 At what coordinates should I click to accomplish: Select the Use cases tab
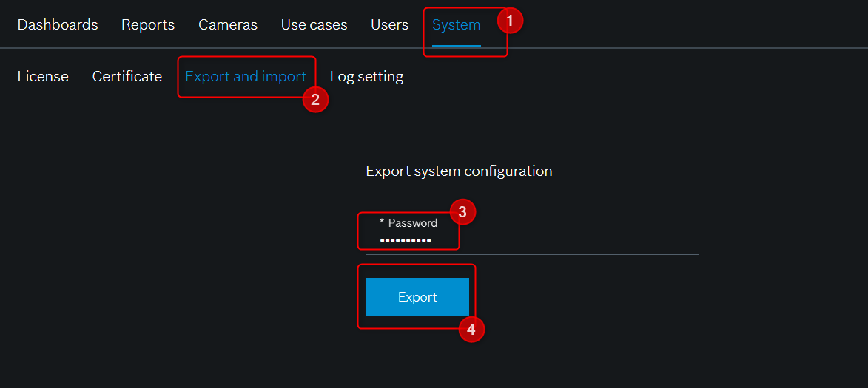click(x=314, y=24)
